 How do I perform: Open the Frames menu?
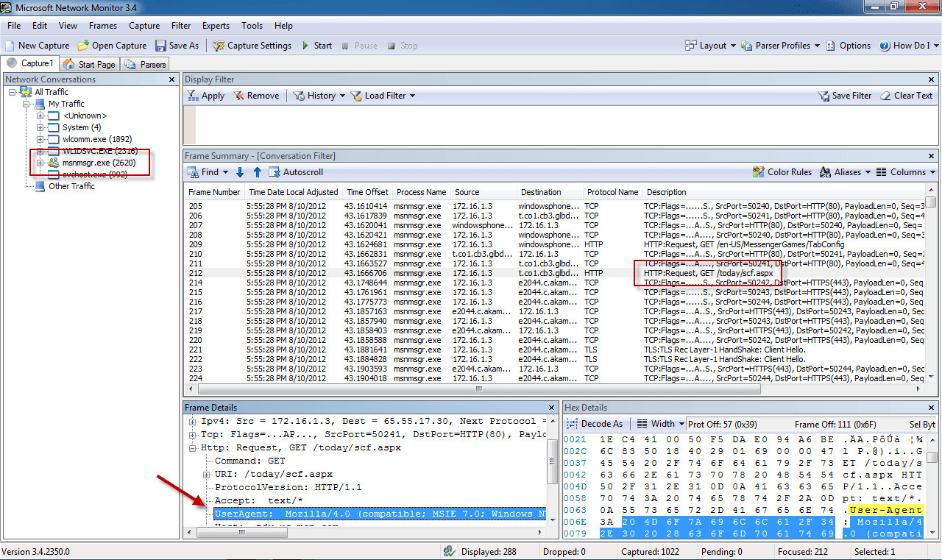click(103, 26)
